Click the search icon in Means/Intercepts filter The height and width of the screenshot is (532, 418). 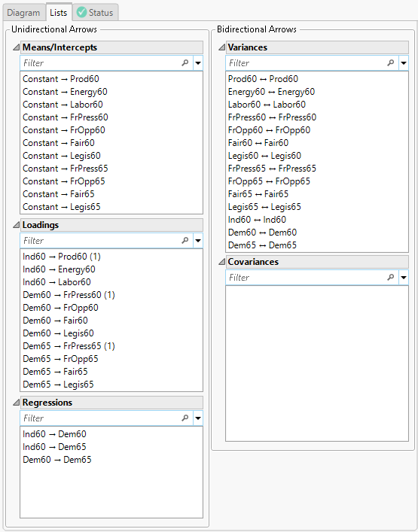[185, 62]
